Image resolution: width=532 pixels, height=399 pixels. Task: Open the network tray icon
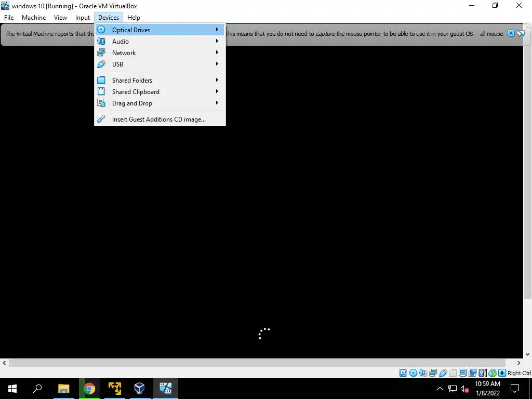(453, 389)
